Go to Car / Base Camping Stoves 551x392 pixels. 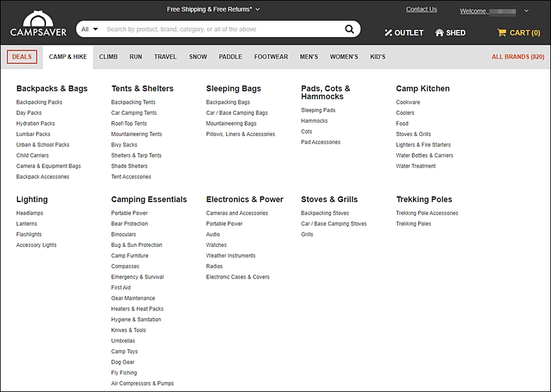[x=333, y=224]
